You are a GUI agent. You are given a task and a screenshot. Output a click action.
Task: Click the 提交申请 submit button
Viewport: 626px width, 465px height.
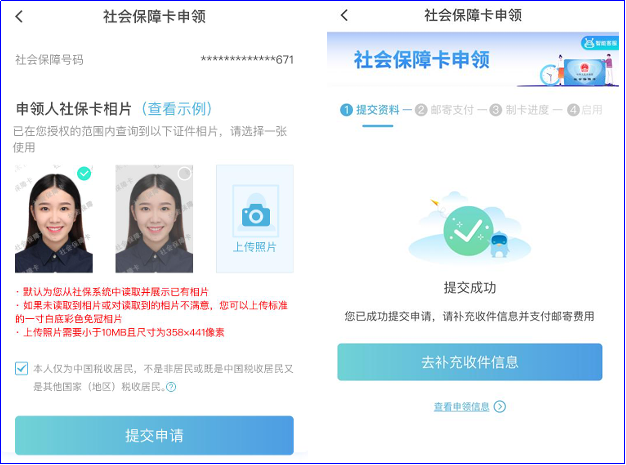click(x=154, y=435)
